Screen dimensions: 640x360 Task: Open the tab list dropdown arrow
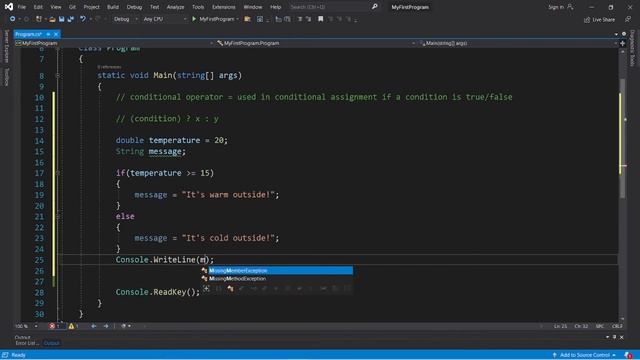[x=616, y=34]
